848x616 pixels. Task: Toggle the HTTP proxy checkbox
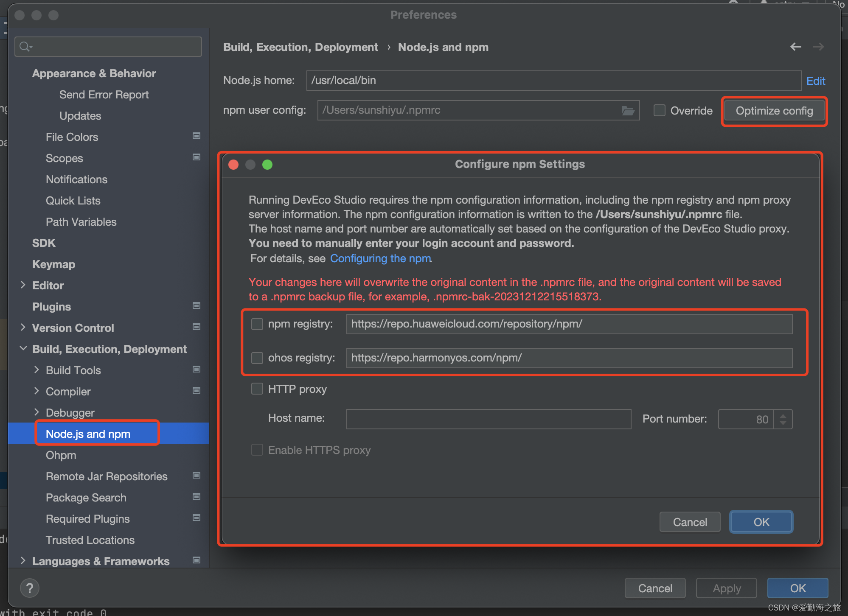click(257, 389)
